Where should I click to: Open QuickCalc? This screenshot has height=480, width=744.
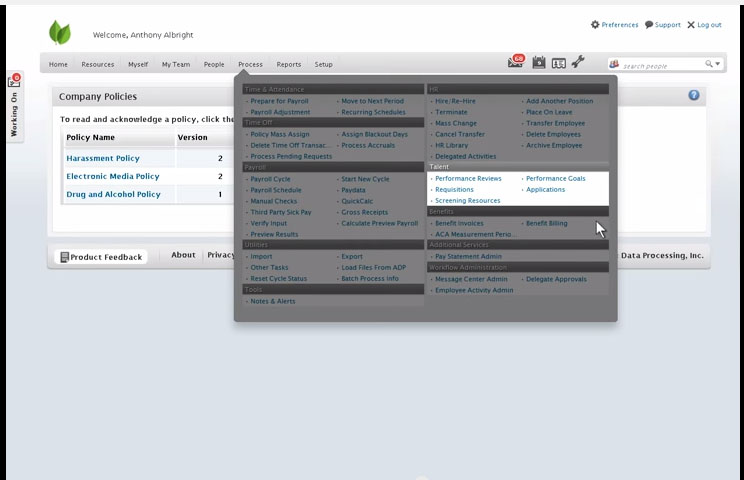[357, 201]
